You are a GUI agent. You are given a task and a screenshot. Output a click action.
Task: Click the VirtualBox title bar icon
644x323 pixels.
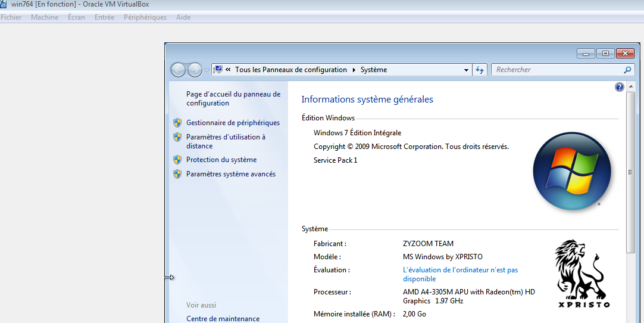[x=4, y=4]
